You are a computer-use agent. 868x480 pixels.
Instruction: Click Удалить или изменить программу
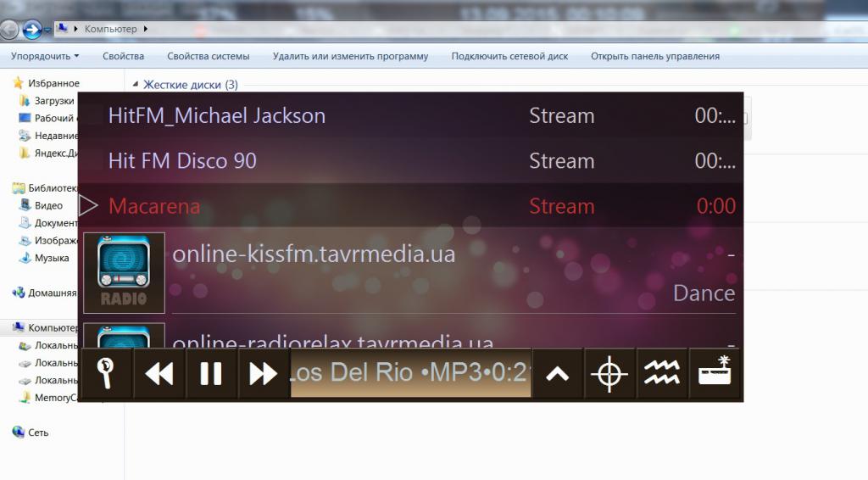[350, 57]
